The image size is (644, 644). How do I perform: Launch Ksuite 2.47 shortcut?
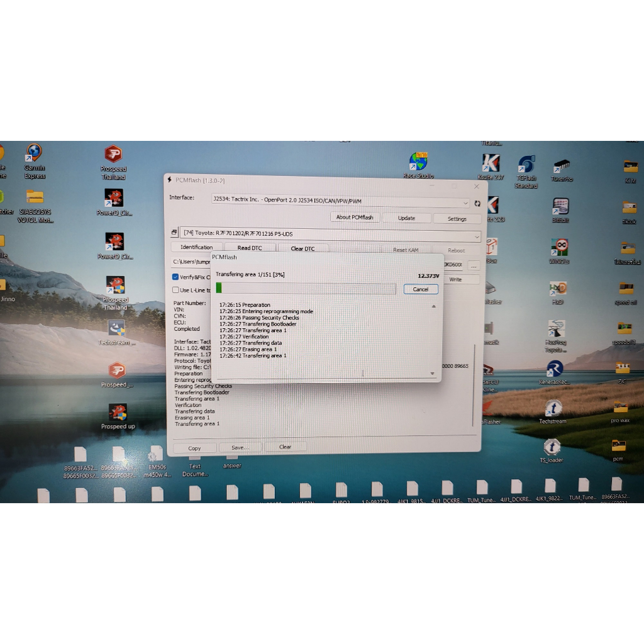click(491, 167)
